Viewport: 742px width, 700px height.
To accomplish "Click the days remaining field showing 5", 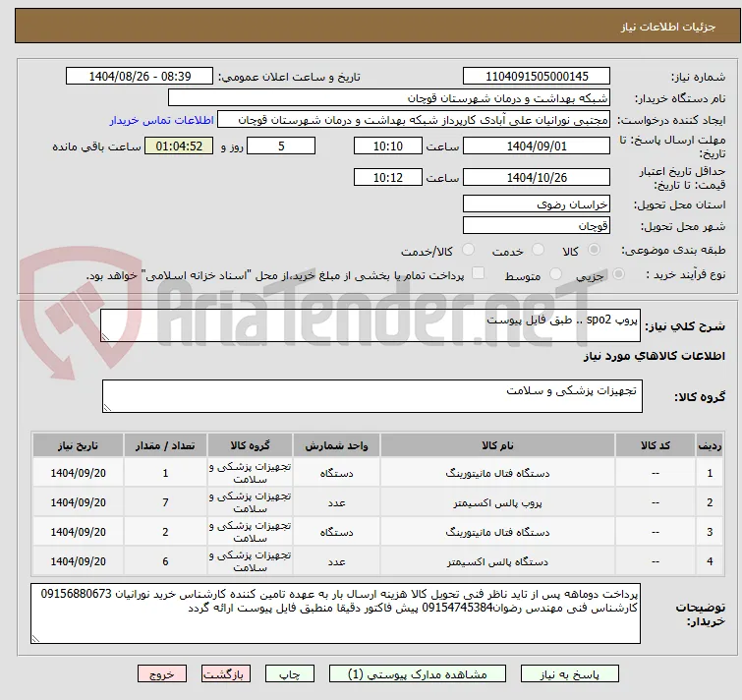I will pyautogui.click(x=281, y=146).
